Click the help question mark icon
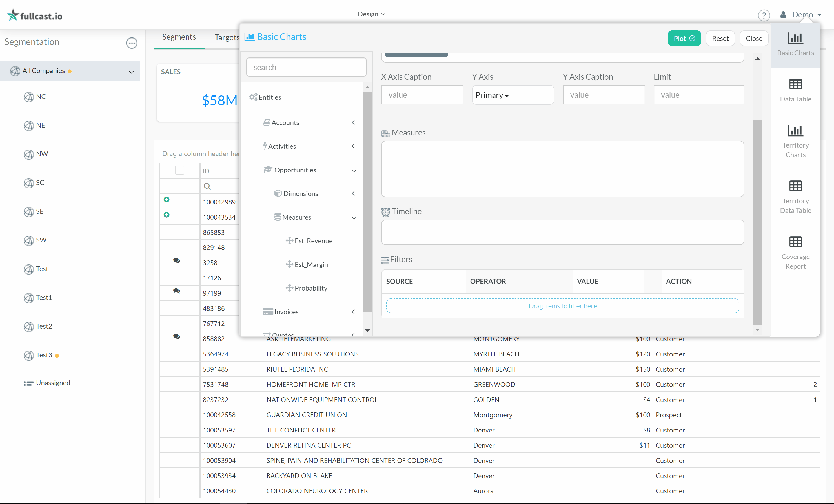Image resolution: width=834 pixels, height=504 pixels. [764, 15]
